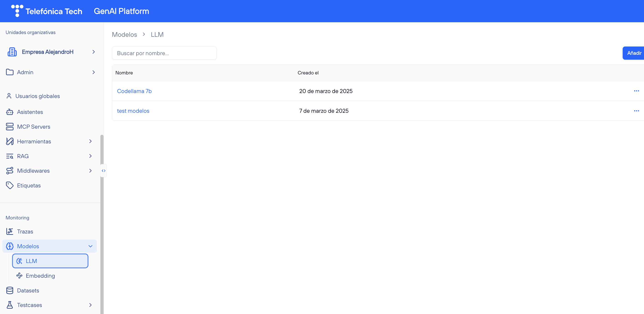Click the Etiquetas tag icon
The height and width of the screenshot is (314, 644).
pos(10,185)
